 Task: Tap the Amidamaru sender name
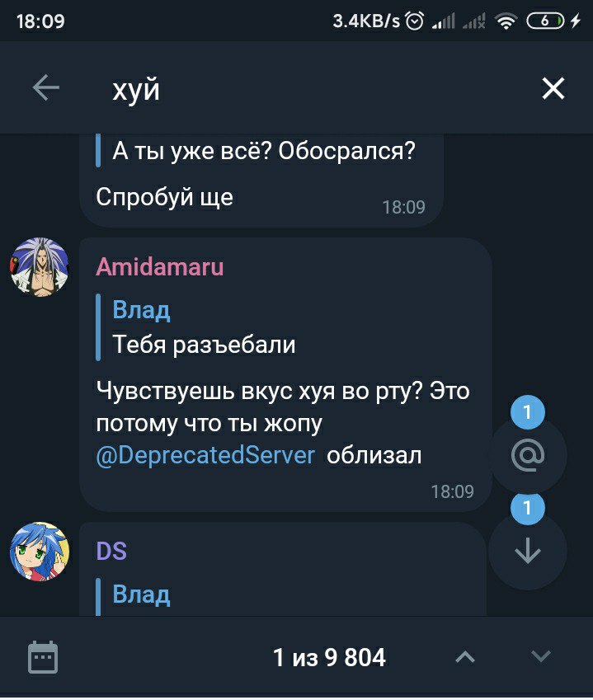tap(159, 267)
